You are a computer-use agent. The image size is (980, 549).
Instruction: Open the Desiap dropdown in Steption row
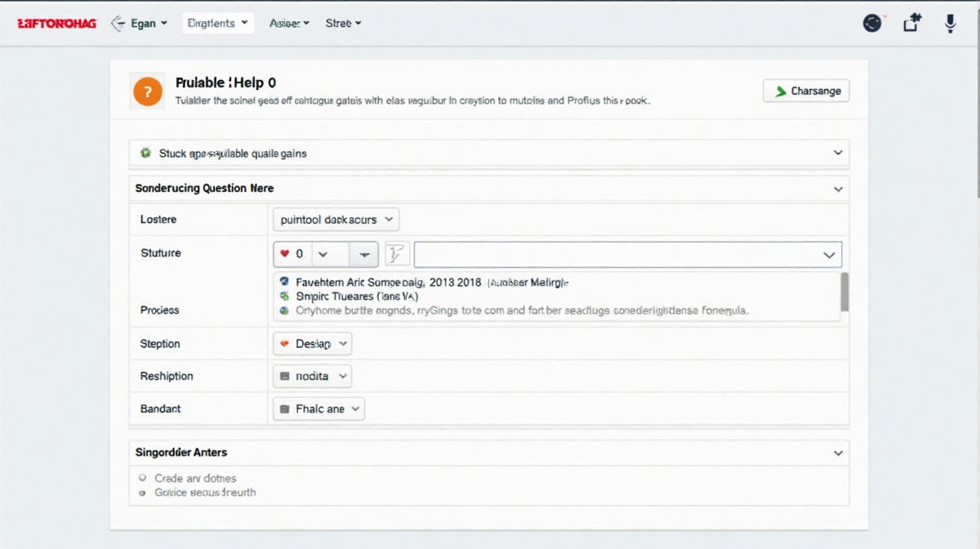312,344
